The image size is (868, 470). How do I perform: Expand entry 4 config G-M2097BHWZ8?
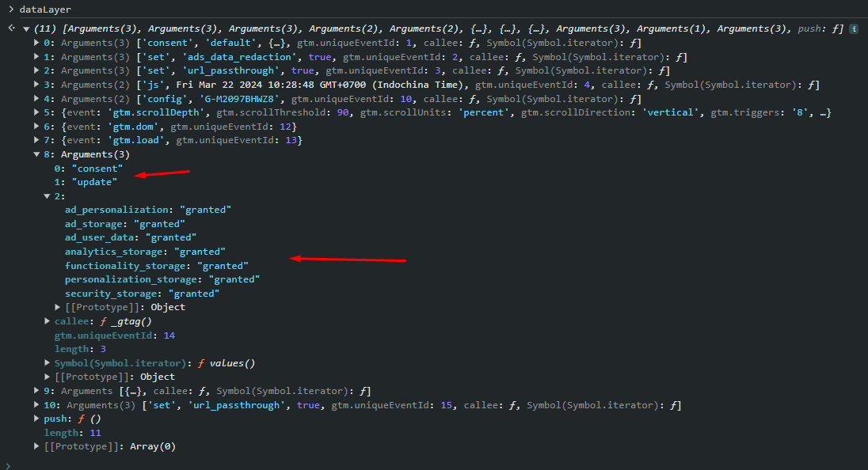click(x=36, y=99)
